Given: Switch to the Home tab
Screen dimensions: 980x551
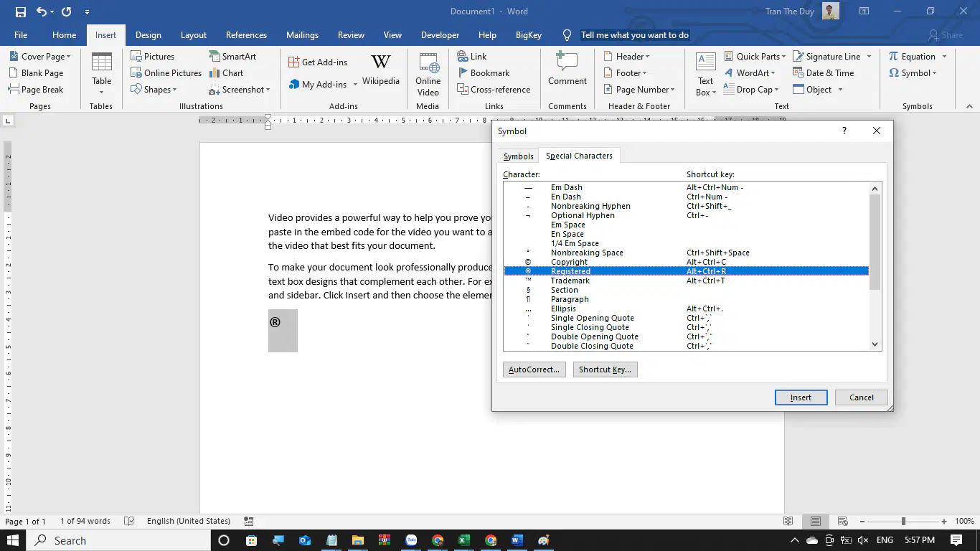Looking at the screenshot, I should click(64, 35).
